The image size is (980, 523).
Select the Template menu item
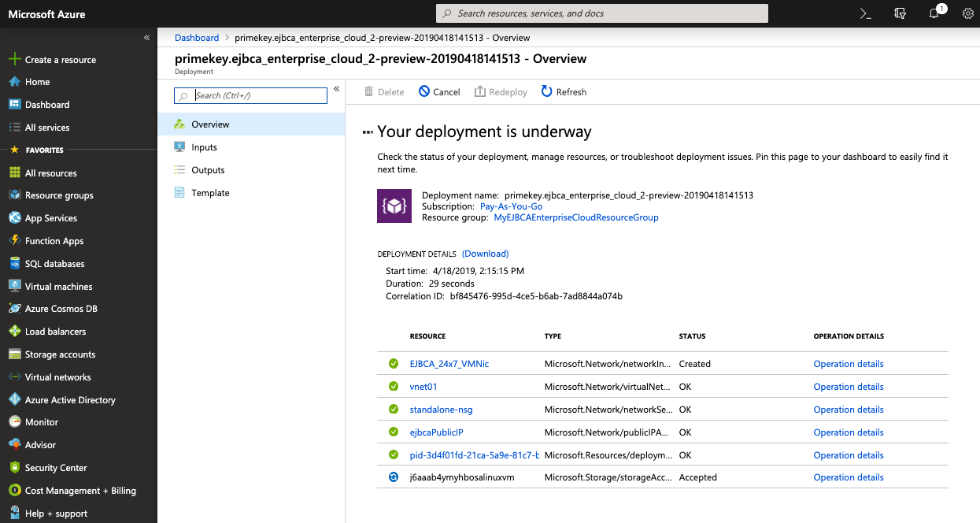pos(210,193)
